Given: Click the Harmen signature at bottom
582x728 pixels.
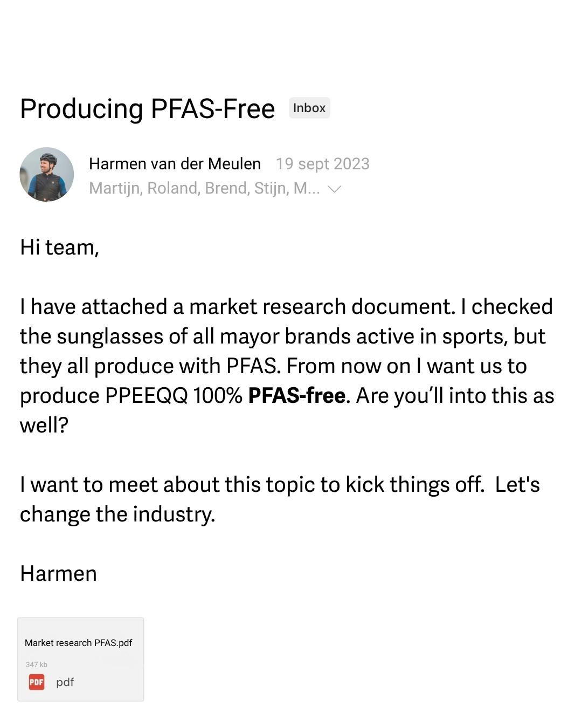Looking at the screenshot, I should point(58,574).
